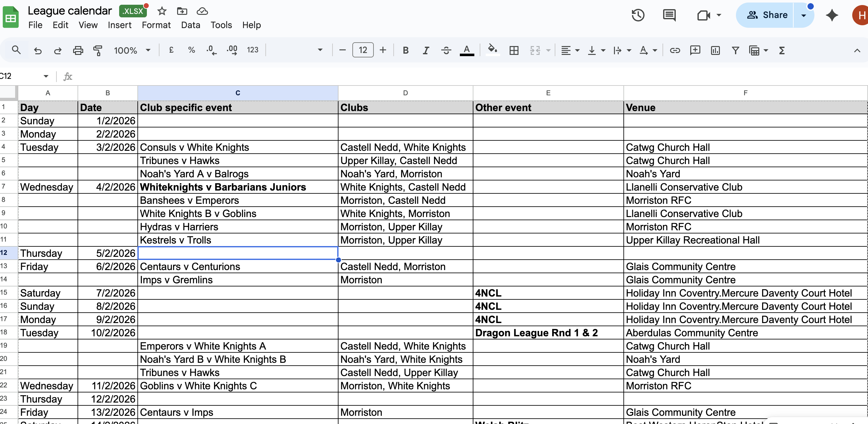Toggle bold formatting
Image resolution: width=868 pixels, height=424 pixels.
[406, 50]
